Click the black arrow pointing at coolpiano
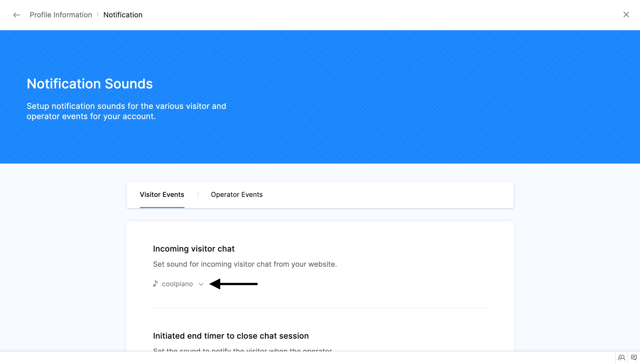The image size is (640, 364). pos(233,284)
